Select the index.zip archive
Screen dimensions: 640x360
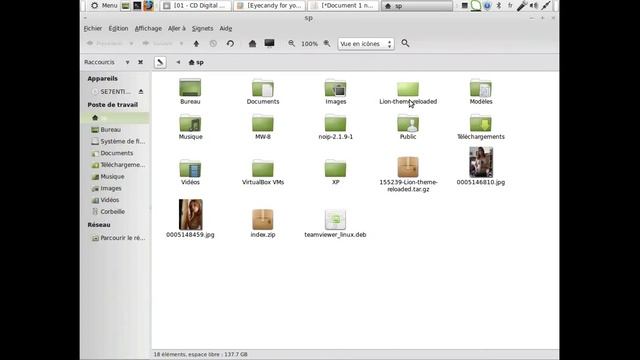click(263, 219)
